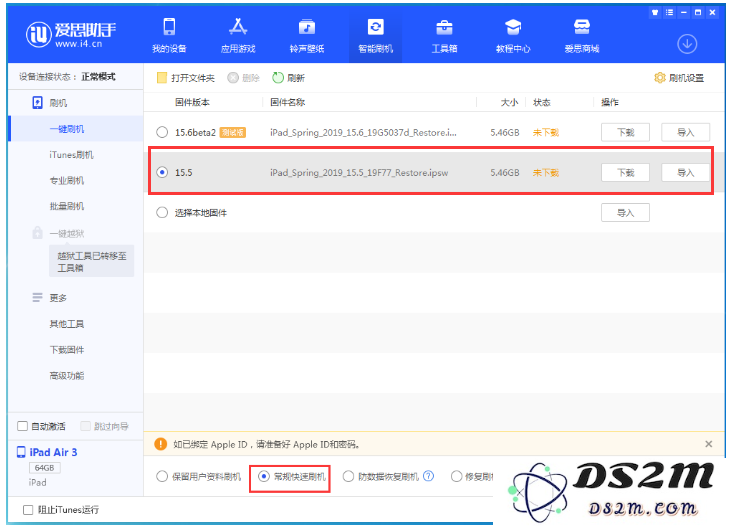Viewport: 731px width, 526px height.
Task: Refresh the firmware list with 刷新
Action: click(x=289, y=78)
